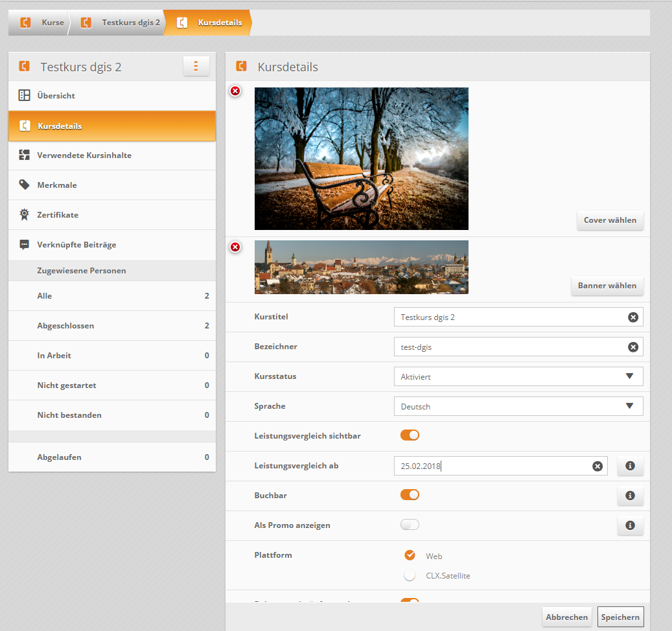
Task: Show info for Als Promo anzeigen
Action: pos(629,525)
